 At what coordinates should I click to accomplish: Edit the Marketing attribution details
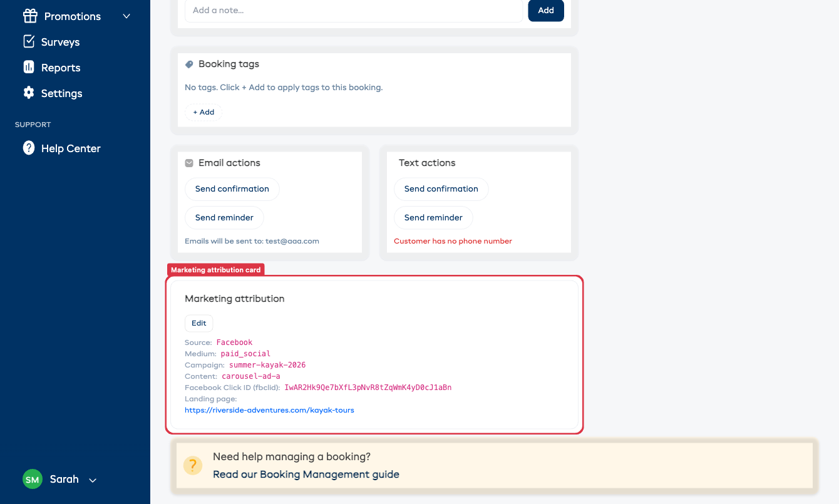tap(199, 323)
